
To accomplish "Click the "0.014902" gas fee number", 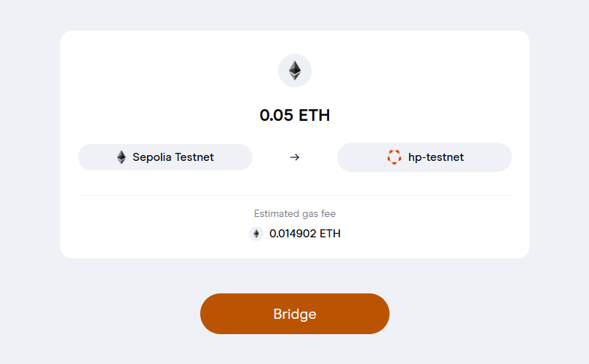I will pyautogui.click(x=293, y=234).
